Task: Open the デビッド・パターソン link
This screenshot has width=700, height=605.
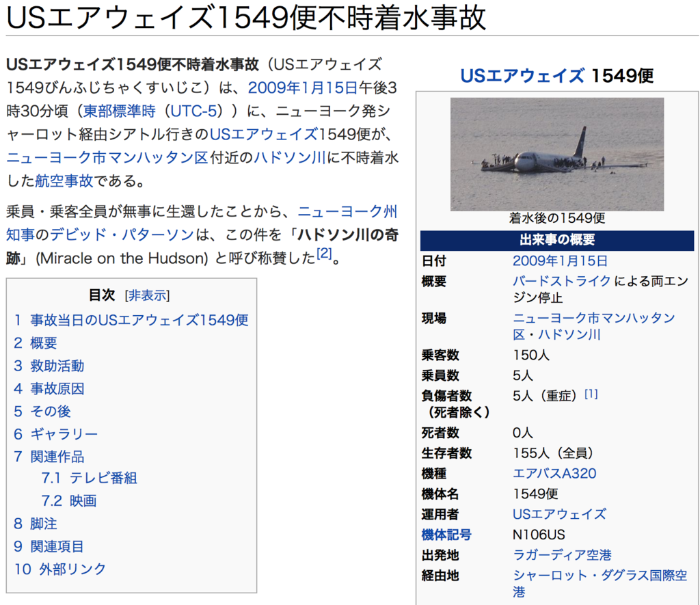Action: tap(122, 234)
